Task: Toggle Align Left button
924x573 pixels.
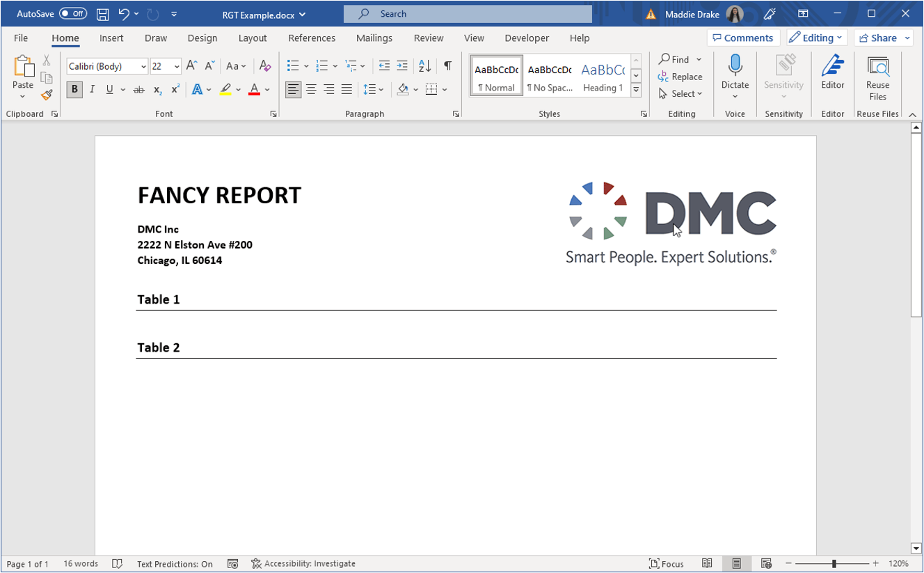Action: pos(293,89)
